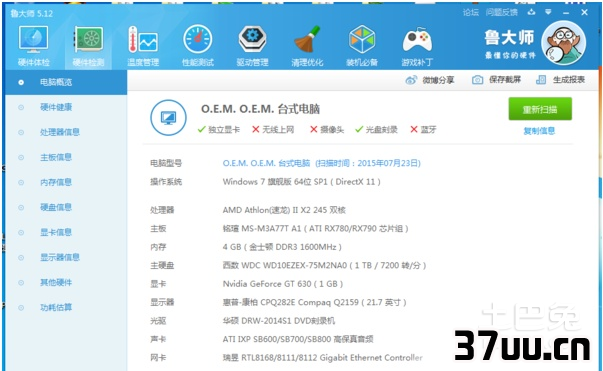Click the green 重新扫描 rescan button

540,109
